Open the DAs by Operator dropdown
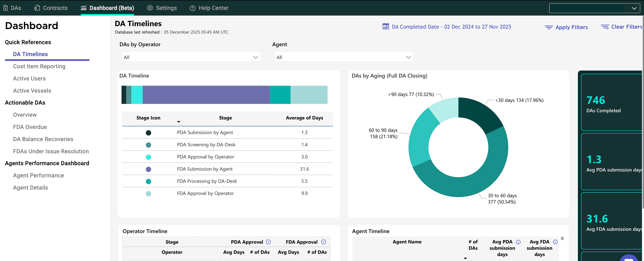The height and width of the screenshot is (261, 644). click(190, 57)
